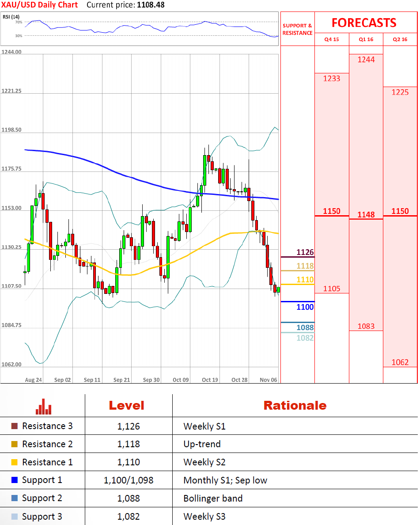Click the Q1 16 high forecast value 1244
Image resolution: width=420 pixels, height=525 pixels.
pyautogui.click(x=366, y=60)
